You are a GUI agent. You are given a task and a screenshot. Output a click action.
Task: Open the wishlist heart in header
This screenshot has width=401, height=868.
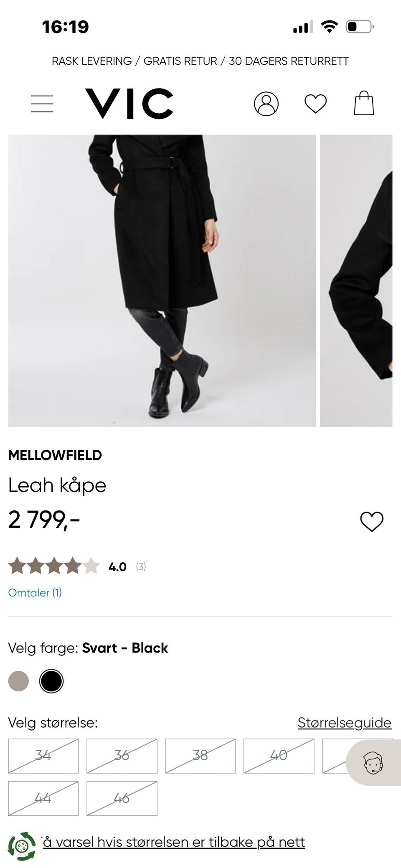click(315, 104)
